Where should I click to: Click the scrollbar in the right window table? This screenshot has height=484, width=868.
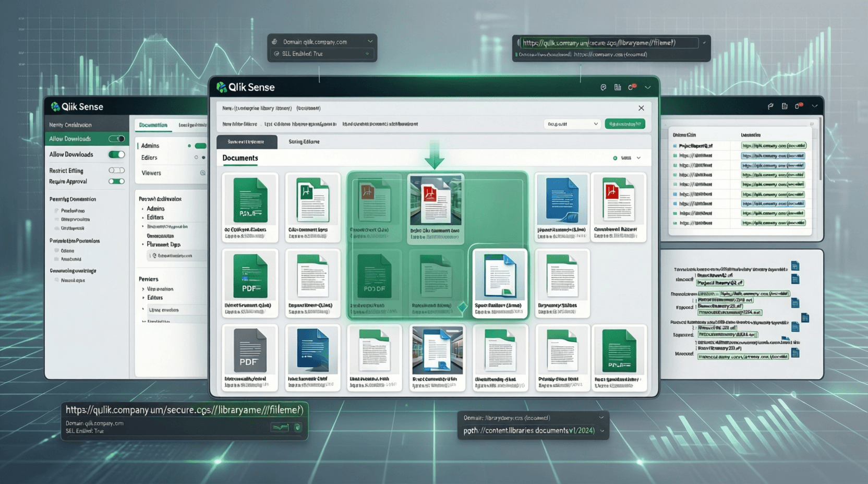[x=819, y=149]
